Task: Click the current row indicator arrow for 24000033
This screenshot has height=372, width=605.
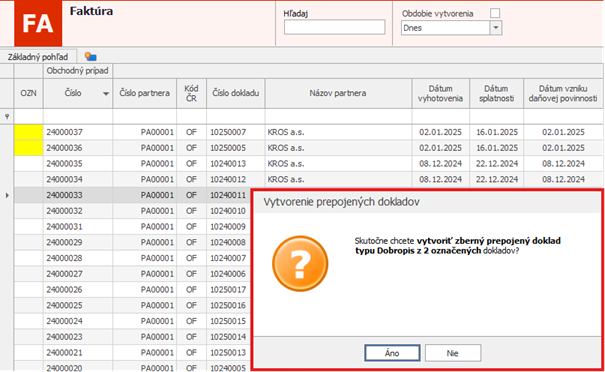Action: click(x=7, y=195)
